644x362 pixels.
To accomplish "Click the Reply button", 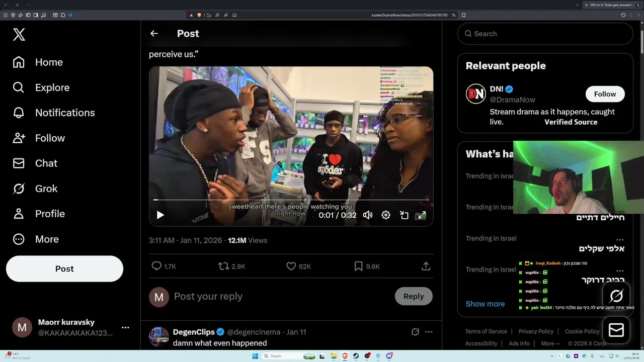I will click(x=414, y=296).
